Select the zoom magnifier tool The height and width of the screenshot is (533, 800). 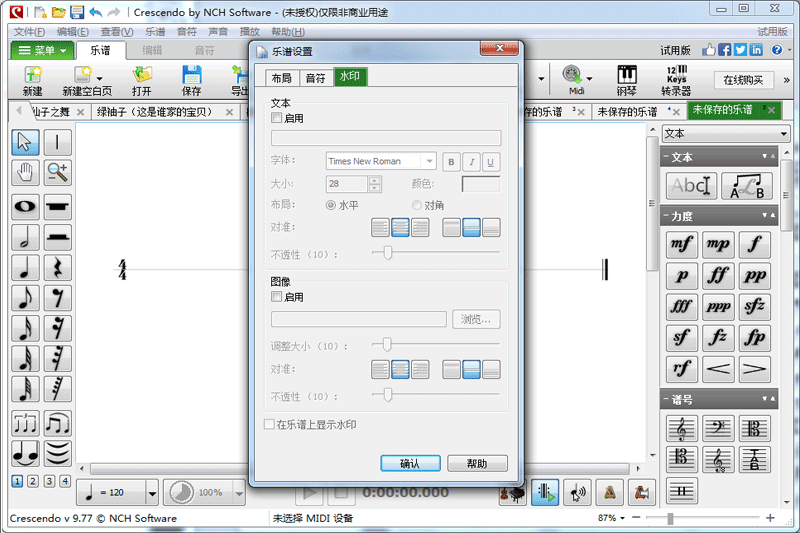pyautogui.click(x=57, y=172)
